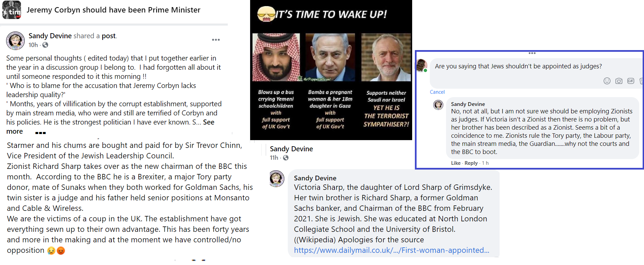Image resolution: width=644 pixels, height=265 pixels.
Task: Open comment options dots above reply box
Action: [x=532, y=53]
